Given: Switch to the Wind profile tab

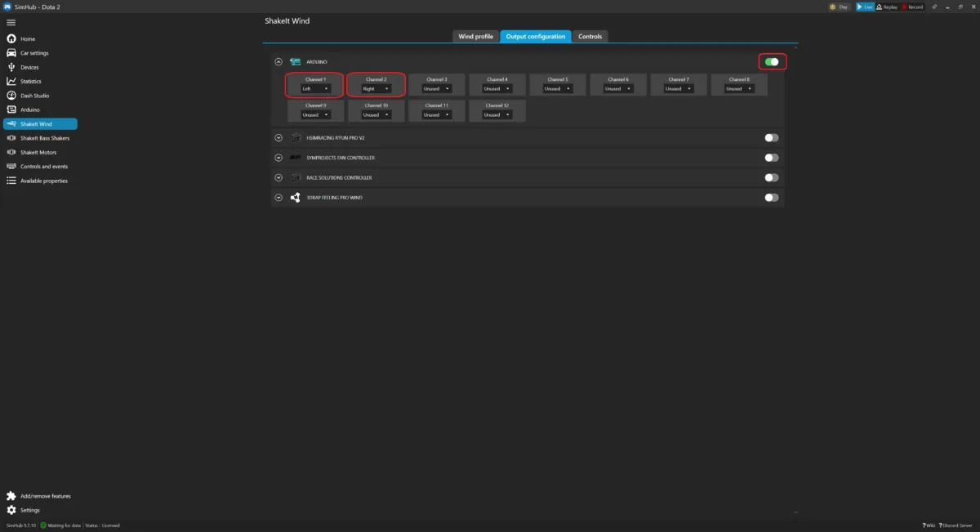Looking at the screenshot, I should pyautogui.click(x=475, y=37).
